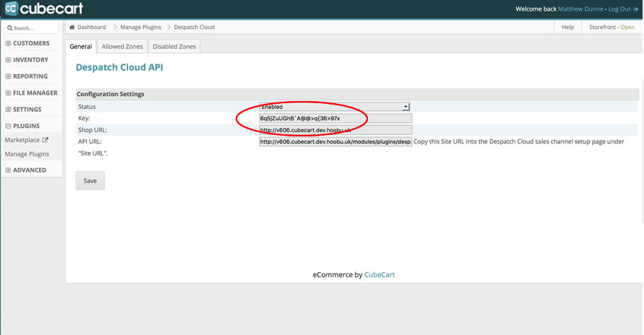Open the Storefront - Open link

(611, 27)
